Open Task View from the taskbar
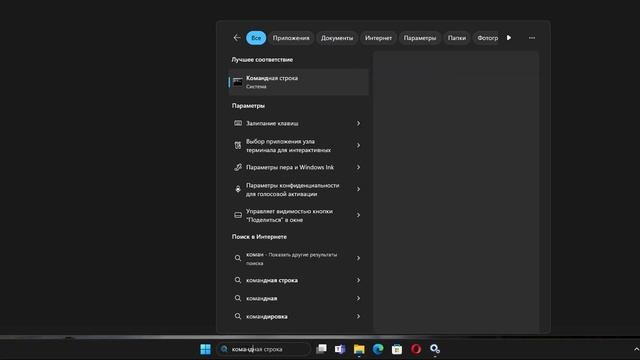Viewport: 640px width, 360px height. [x=321, y=349]
